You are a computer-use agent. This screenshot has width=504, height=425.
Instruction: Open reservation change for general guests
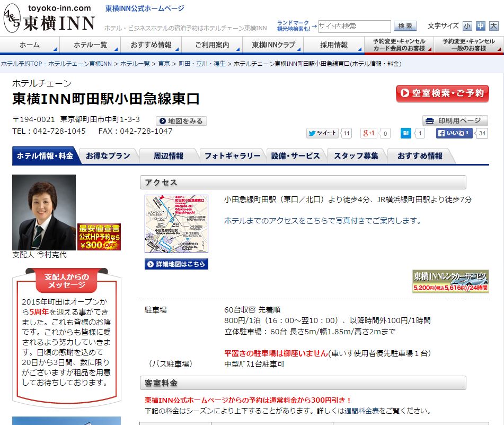click(x=468, y=45)
